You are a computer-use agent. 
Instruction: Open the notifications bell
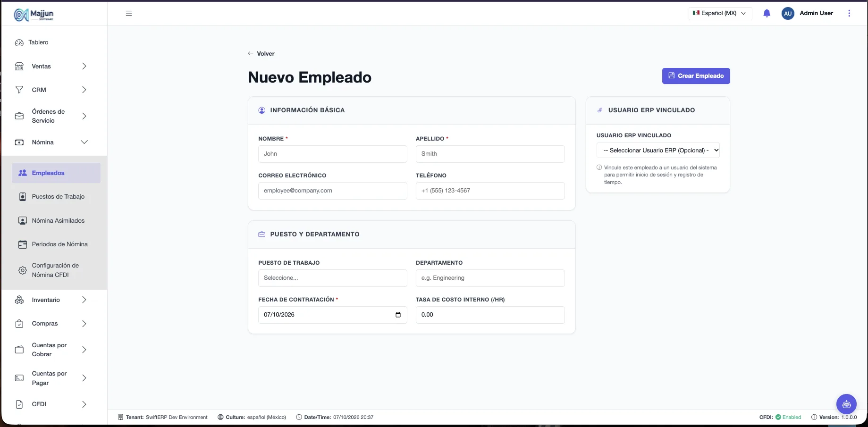(x=767, y=13)
